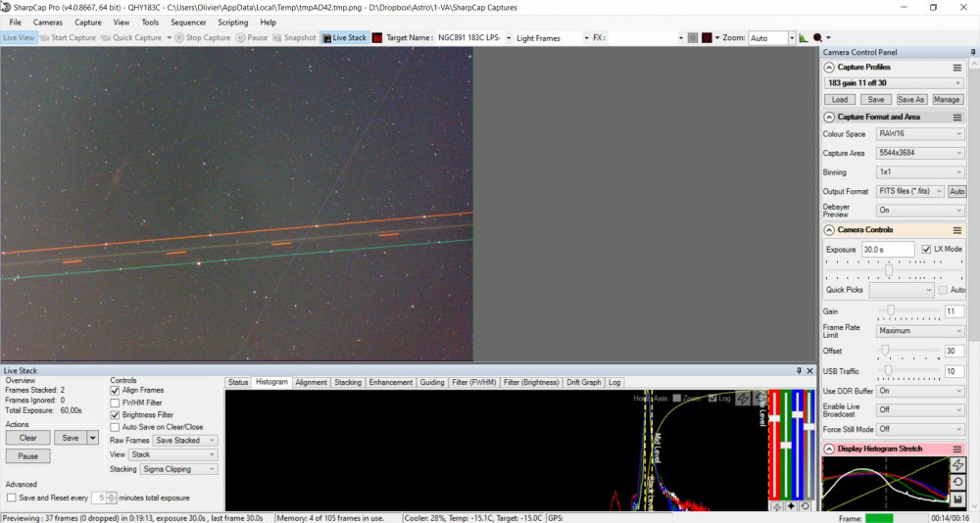This screenshot has height=523, width=980.
Task: Click the Save As profile button
Action: tap(910, 100)
